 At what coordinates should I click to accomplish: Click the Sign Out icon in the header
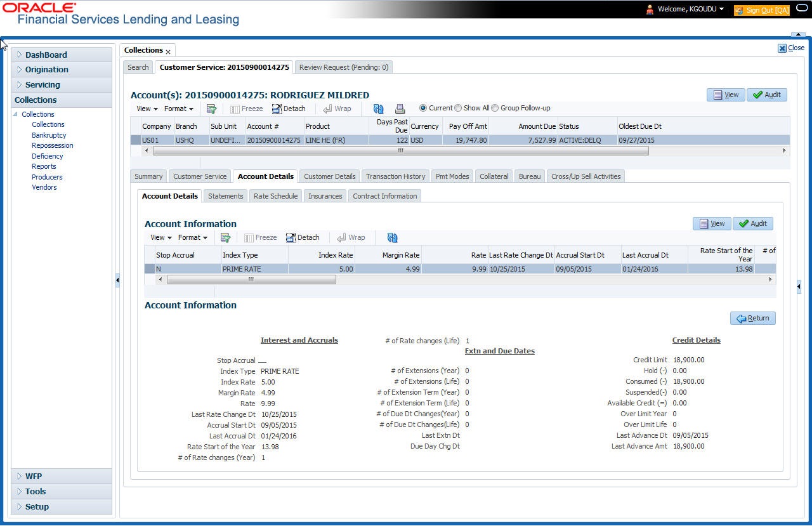coord(739,10)
